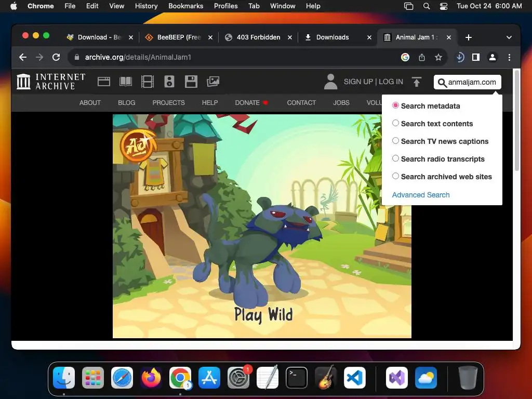Screen dimensions: 532x399
Task: Open Terminal from the dock
Action: click(297, 378)
